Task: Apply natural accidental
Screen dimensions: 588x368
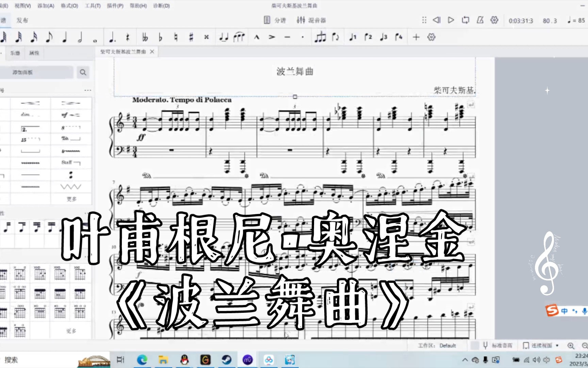Action: tap(176, 37)
